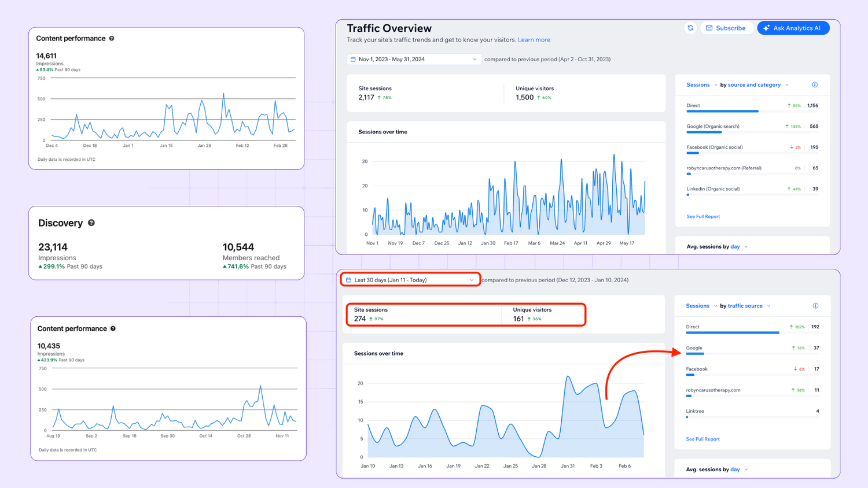Click help icon beside 14,611 impressions Content performance
The width and height of the screenshot is (868, 488).
(112, 38)
